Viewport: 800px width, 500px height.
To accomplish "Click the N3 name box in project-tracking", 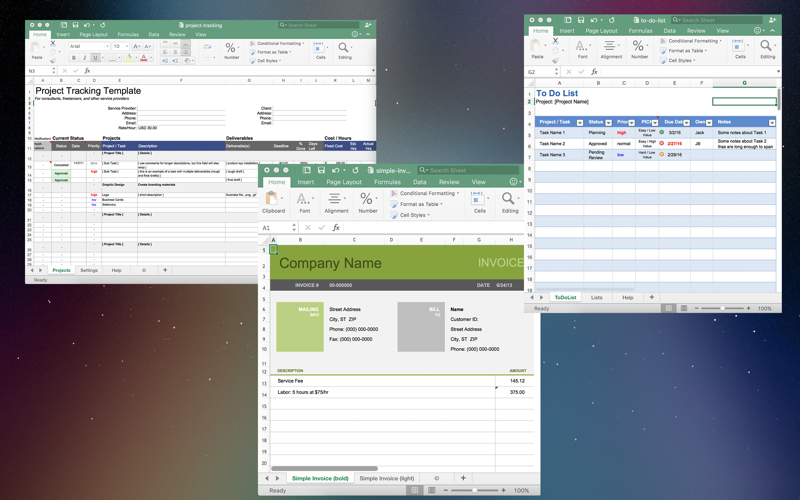I will click(40, 71).
